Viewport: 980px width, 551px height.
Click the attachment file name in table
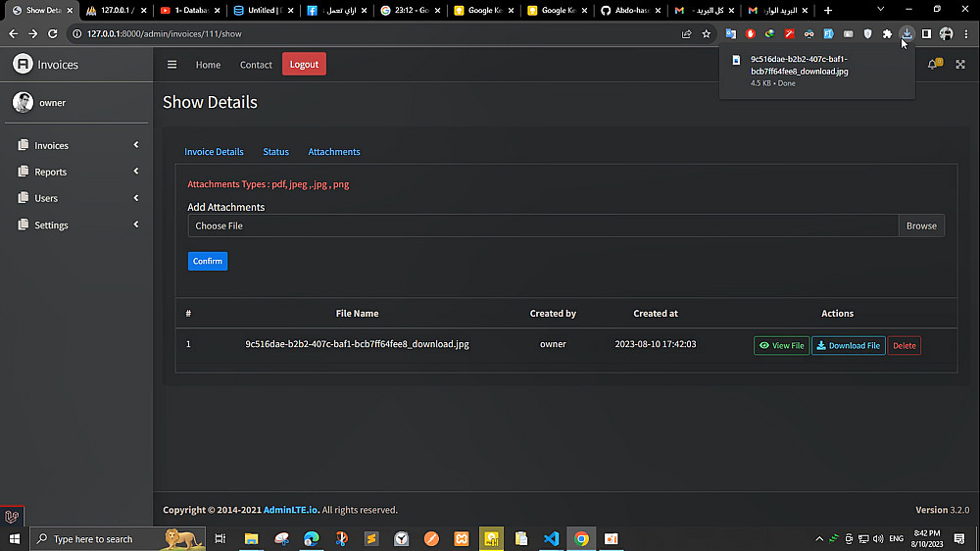click(357, 344)
